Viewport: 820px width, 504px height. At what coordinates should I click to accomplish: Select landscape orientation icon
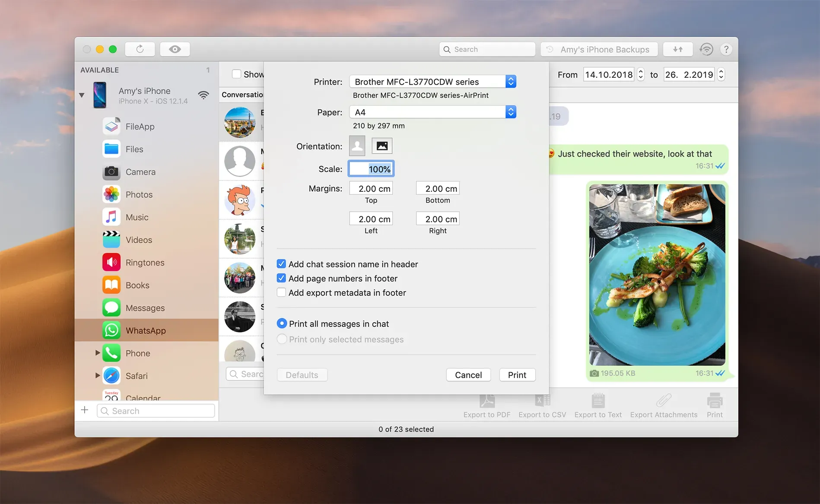381,146
